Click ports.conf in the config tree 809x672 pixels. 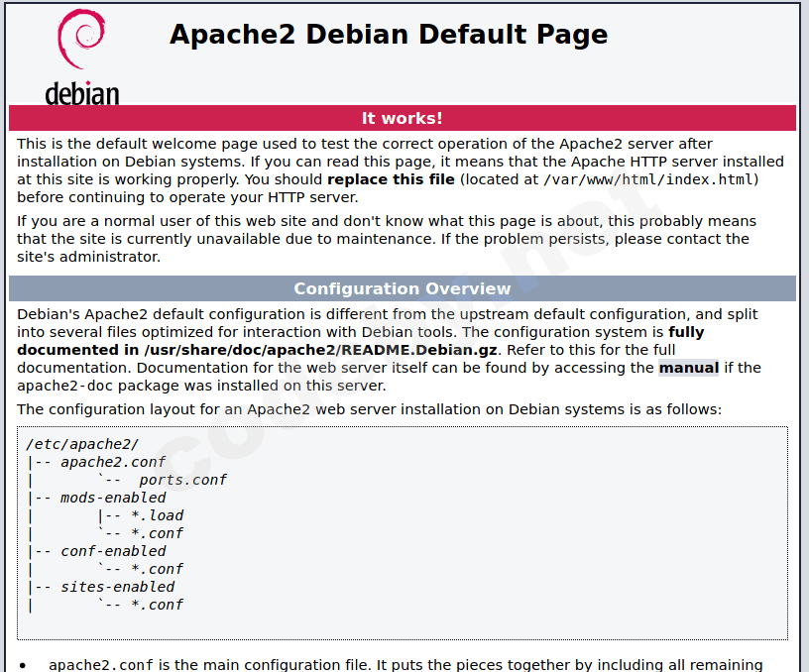pos(182,480)
